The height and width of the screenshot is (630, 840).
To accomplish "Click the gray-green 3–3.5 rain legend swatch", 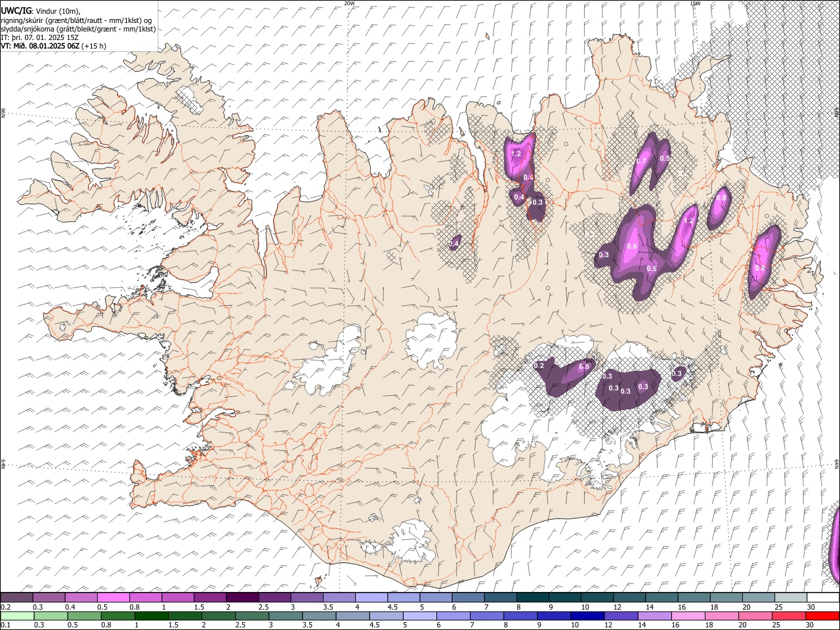I will pos(285,616).
